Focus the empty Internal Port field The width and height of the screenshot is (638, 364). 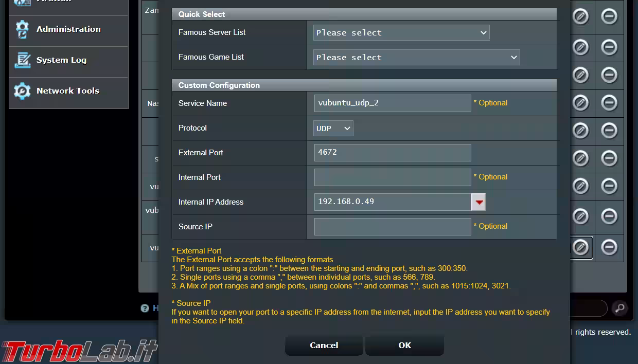(392, 177)
